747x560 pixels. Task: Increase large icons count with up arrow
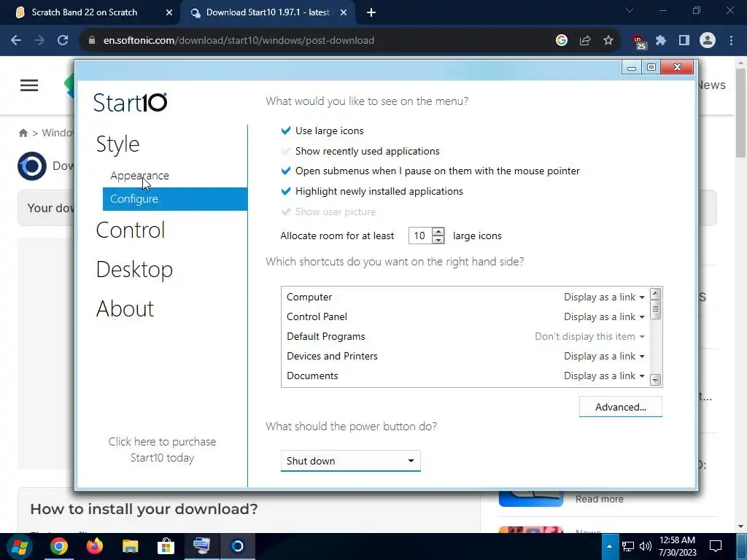(x=438, y=231)
